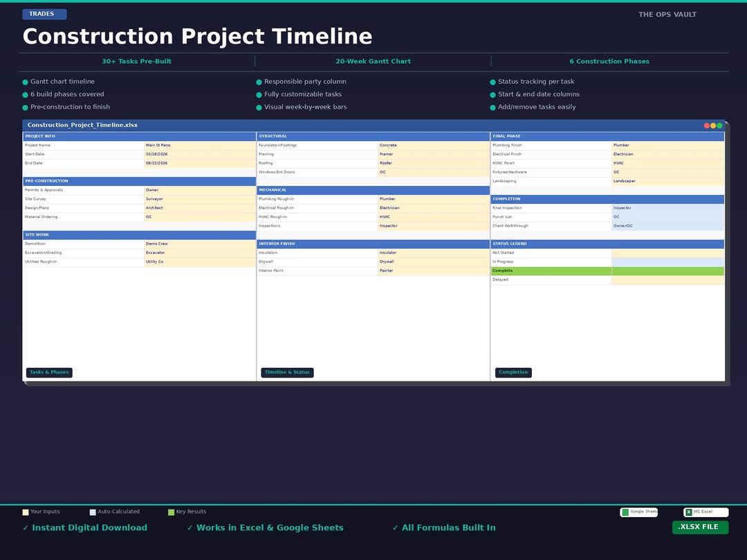Click the green window dot
The height and width of the screenshot is (560, 747).
[719, 126]
